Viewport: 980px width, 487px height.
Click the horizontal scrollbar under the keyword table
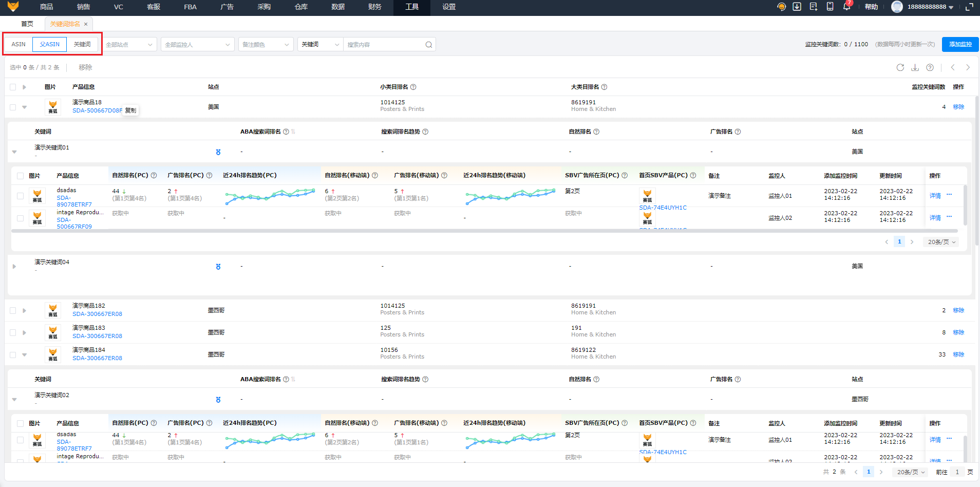[484, 231]
